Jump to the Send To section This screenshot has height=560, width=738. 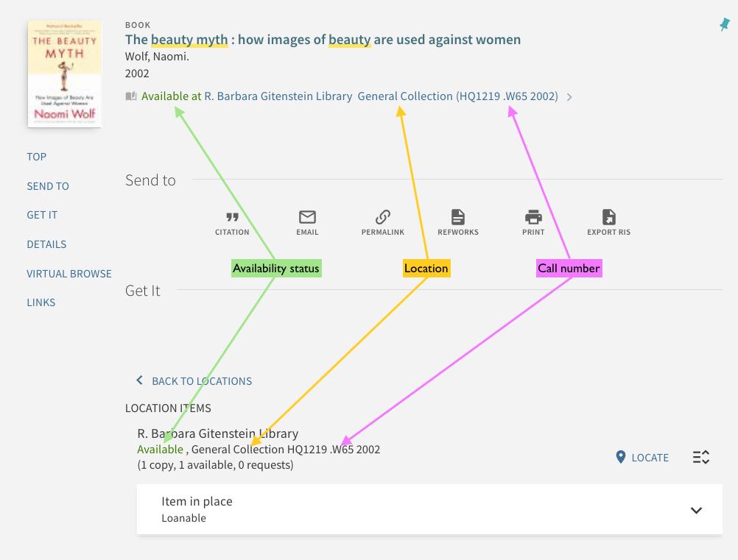[48, 186]
